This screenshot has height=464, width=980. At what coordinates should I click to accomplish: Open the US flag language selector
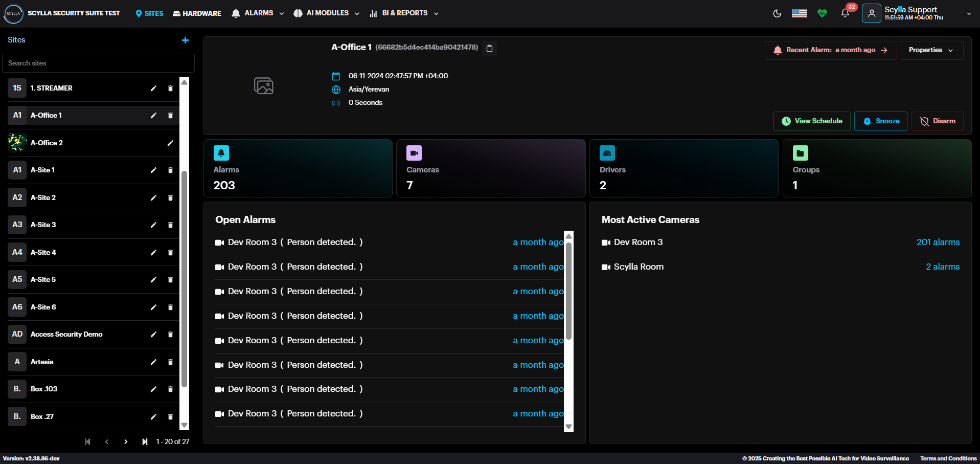pyautogui.click(x=800, y=14)
